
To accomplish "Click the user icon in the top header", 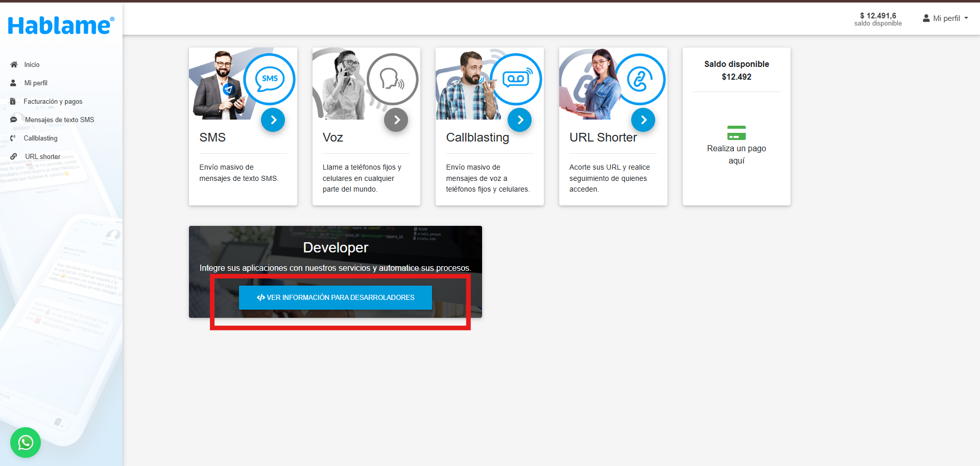I will coord(926,18).
